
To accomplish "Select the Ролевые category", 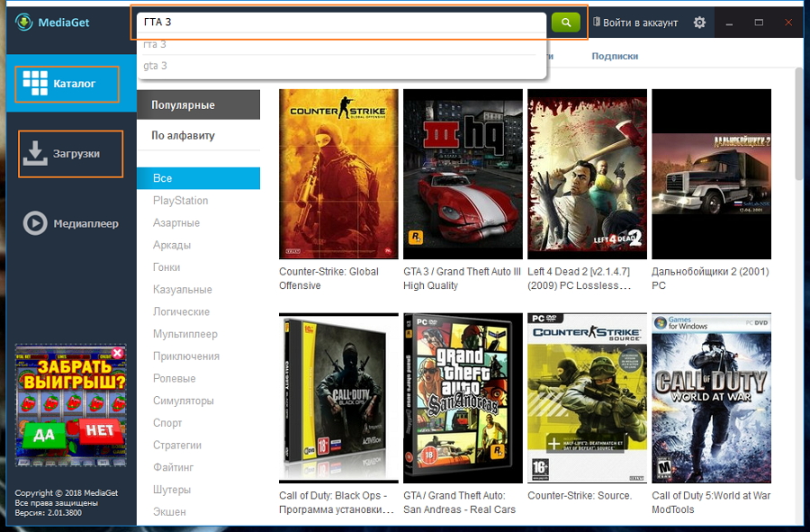I will [x=174, y=378].
